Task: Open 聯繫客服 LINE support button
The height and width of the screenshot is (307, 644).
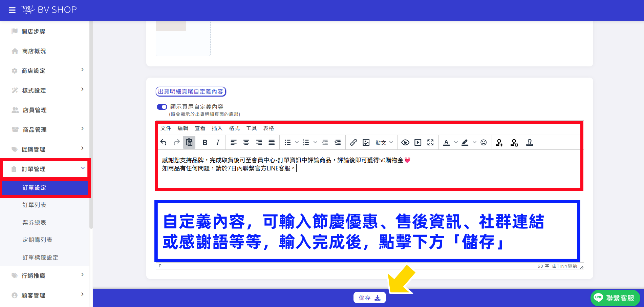Action: pyautogui.click(x=615, y=298)
